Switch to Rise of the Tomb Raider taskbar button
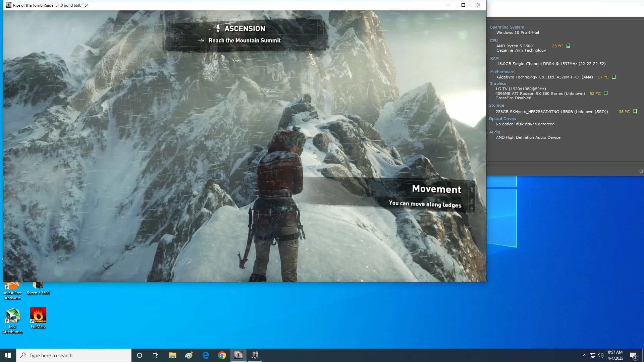This screenshot has height=362, width=644. (238, 355)
